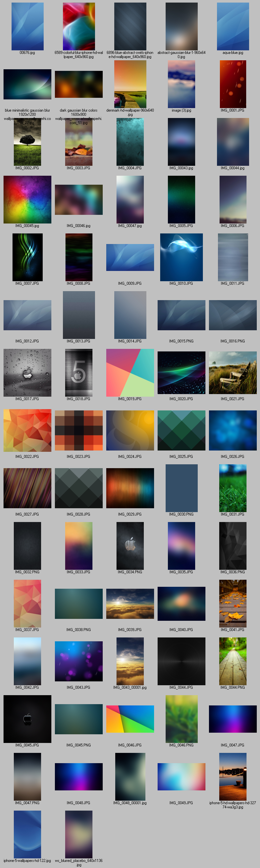
Task: Click the file name "IMG_0015.PNG"
Action: tap(181, 341)
